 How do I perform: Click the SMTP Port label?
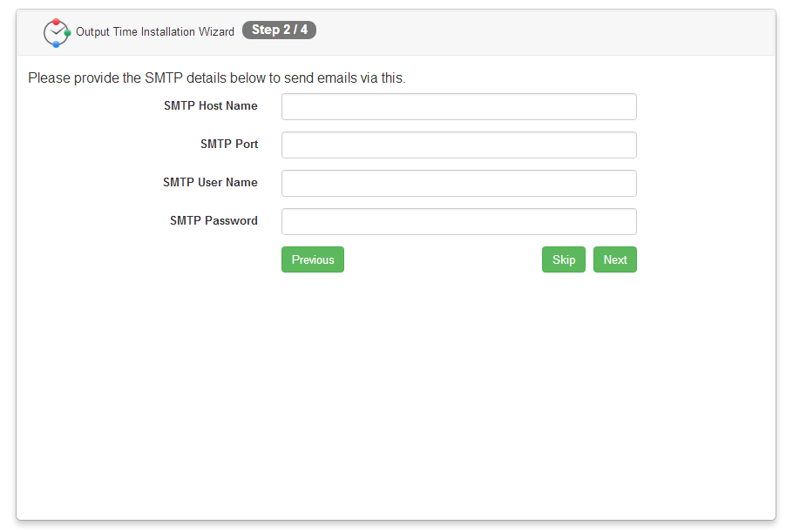[229, 144]
